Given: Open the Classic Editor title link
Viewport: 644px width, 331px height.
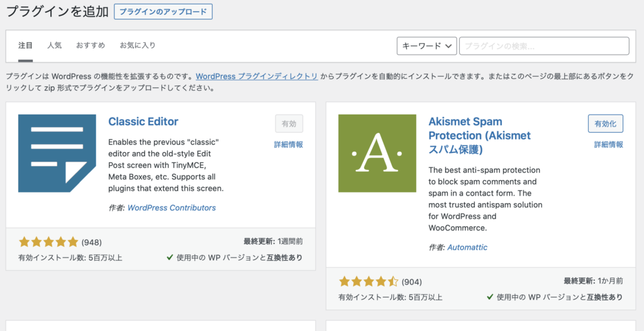Looking at the screenshot, I should 143,121.
